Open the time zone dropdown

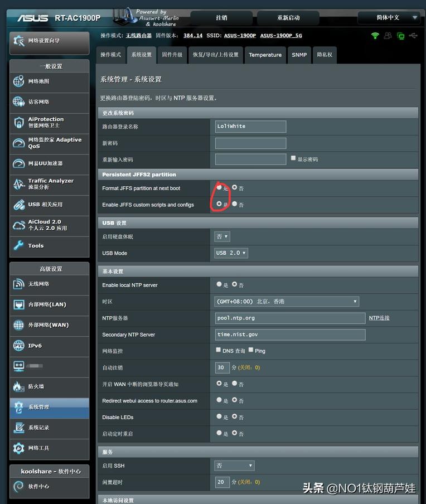coord(287,302)
